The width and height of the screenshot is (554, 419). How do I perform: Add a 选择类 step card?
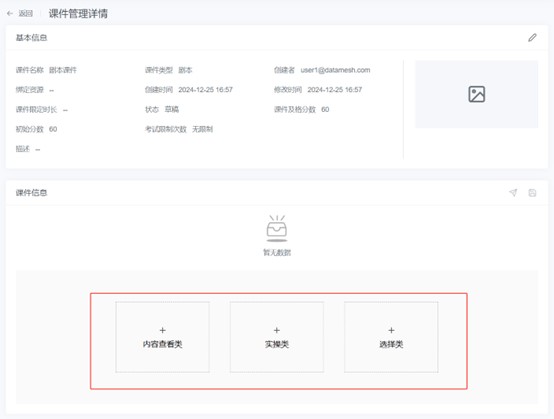pos(391,337)
